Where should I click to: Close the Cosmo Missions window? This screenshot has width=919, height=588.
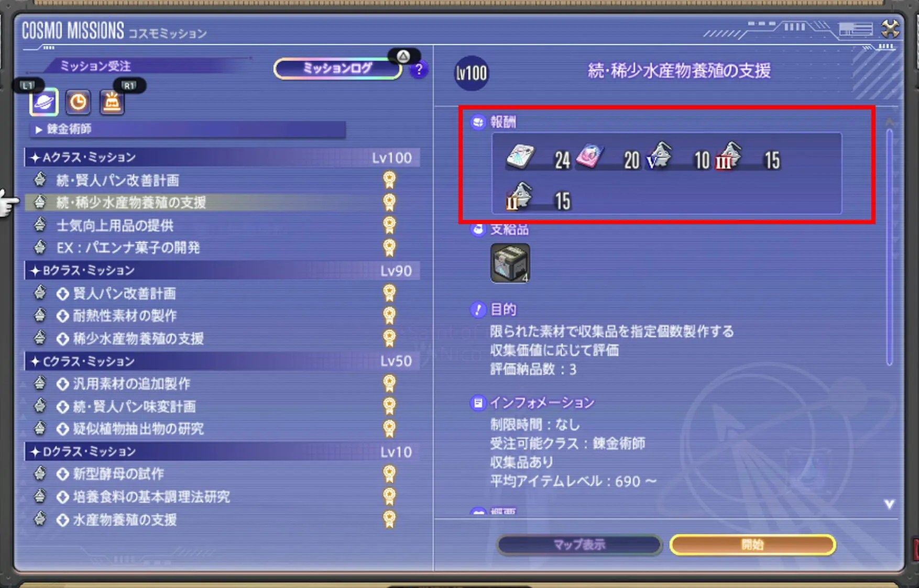click(890, 29)
